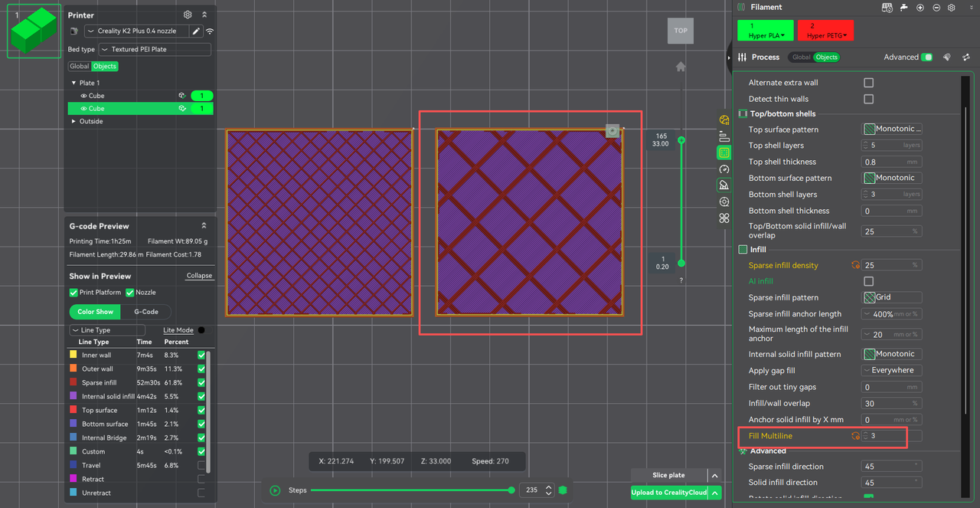
Task: Click the pencil icon to edit printer preset
Action: click(x=196, y=31)
